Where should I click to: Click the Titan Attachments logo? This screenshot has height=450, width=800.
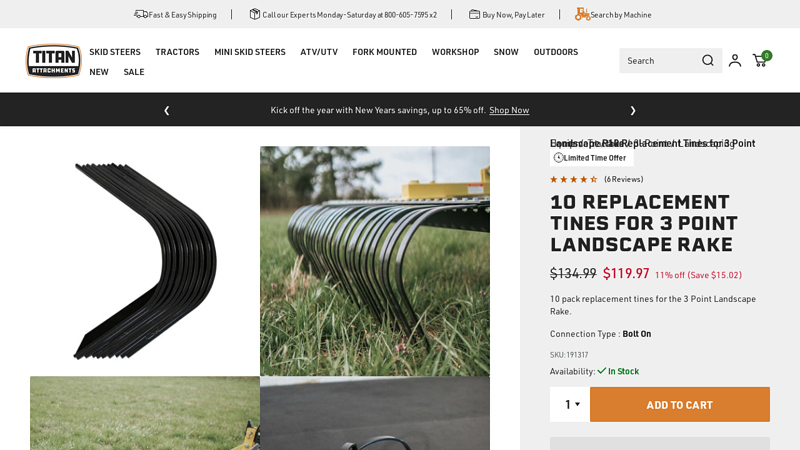[53, 60]
